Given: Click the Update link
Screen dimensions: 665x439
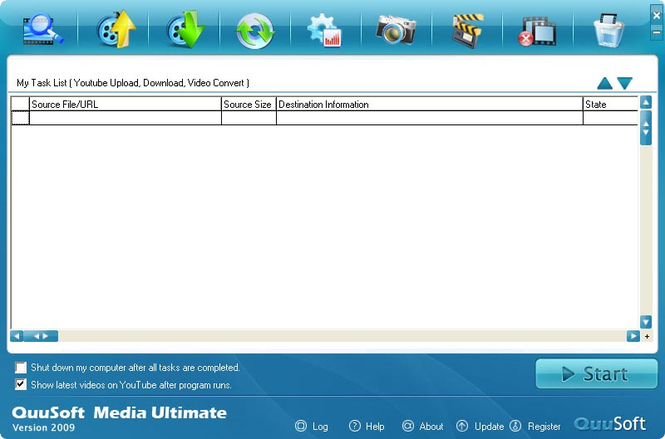Looking at the screenshot, I should [x=480, y=426].
